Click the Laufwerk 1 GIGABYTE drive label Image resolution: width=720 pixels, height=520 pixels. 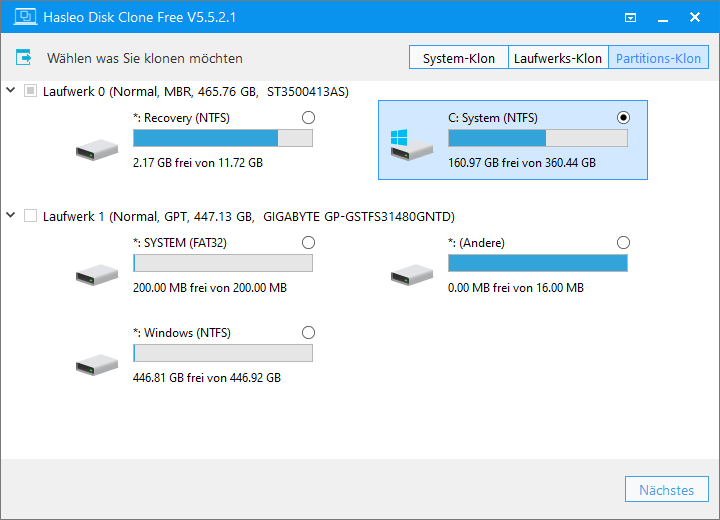(x=248, y=216)
